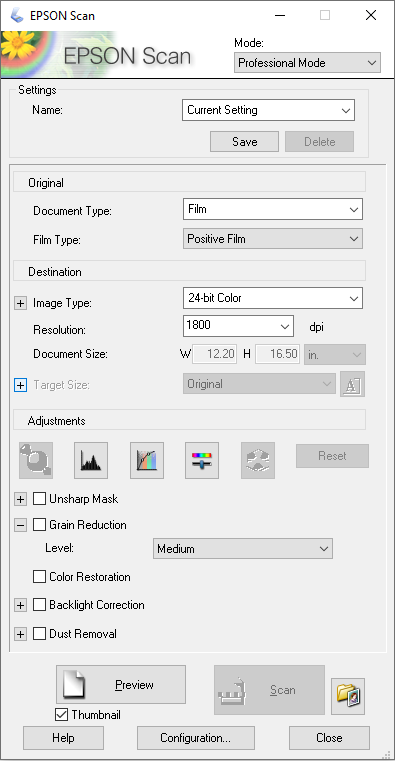Viewport: 395px width, 761px height.
Task: Enable the Dust Removal checkbox
Action: (39, 634)
